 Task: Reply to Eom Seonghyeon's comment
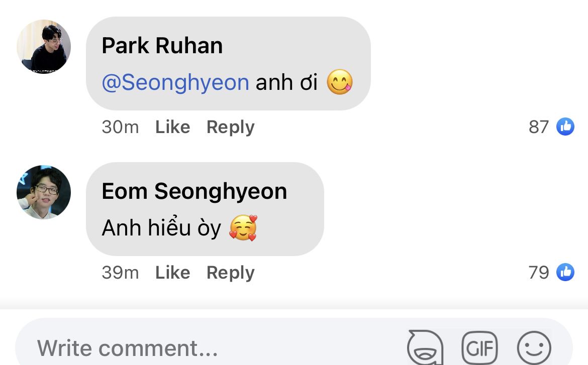tap(230, 273)
